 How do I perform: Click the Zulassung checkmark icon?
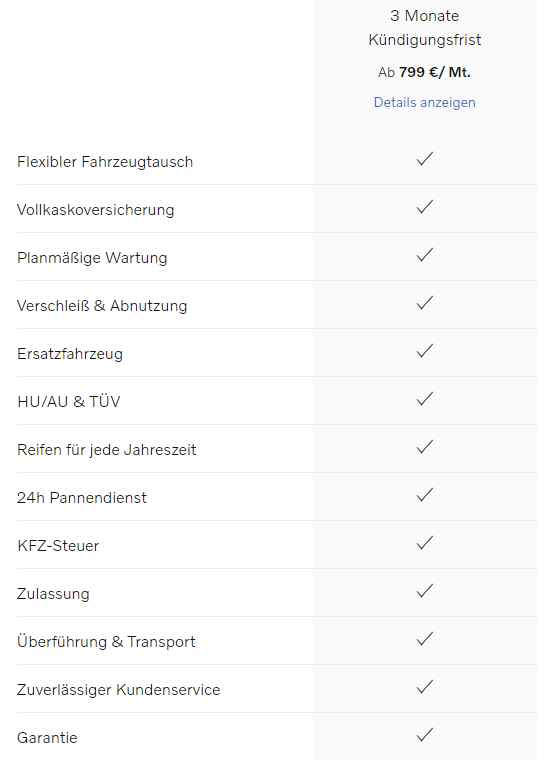[424, 591]
